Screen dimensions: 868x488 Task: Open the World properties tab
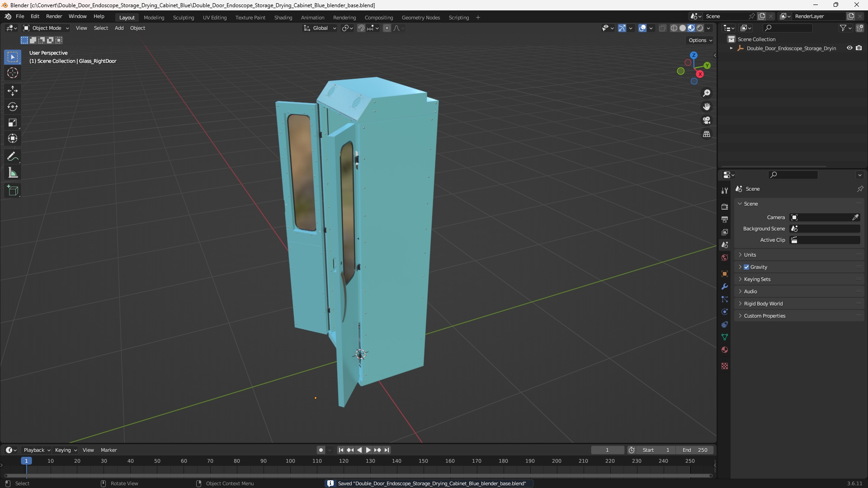(725, 258)
